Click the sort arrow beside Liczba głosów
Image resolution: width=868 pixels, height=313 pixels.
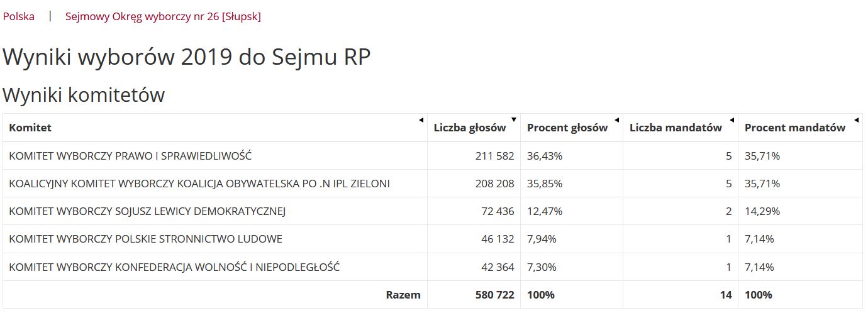coord(514,120)
